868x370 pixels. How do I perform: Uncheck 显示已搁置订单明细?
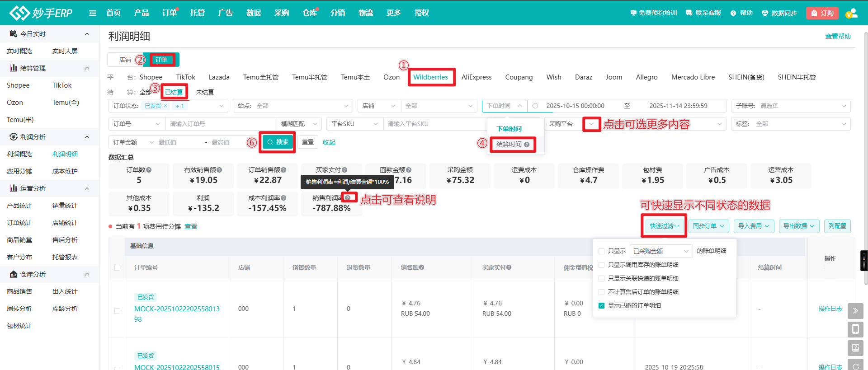[602, 305]
